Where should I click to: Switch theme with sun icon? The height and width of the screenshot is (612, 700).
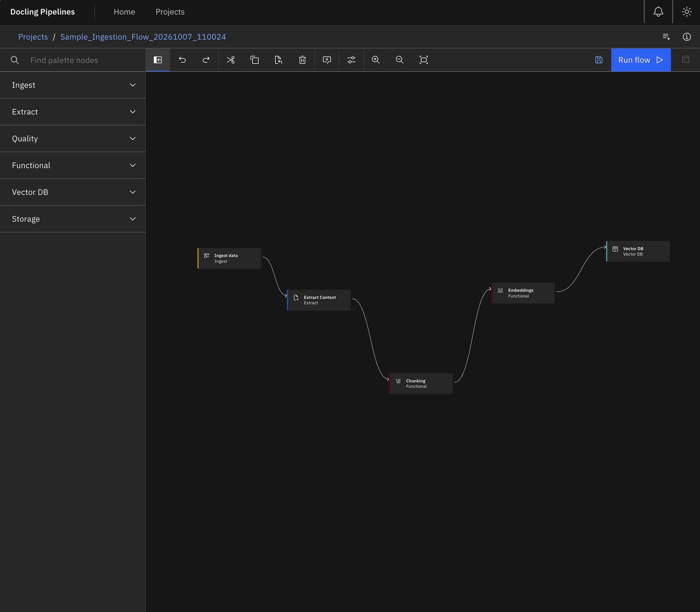pos(687,12)
